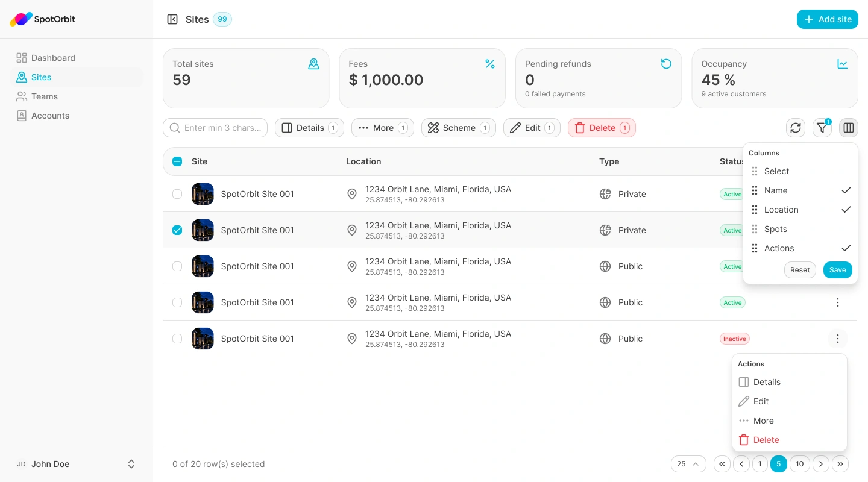Viewport: 868px width, 482px height.
Task: Go to page 10
Action: (x=799, y=464)
